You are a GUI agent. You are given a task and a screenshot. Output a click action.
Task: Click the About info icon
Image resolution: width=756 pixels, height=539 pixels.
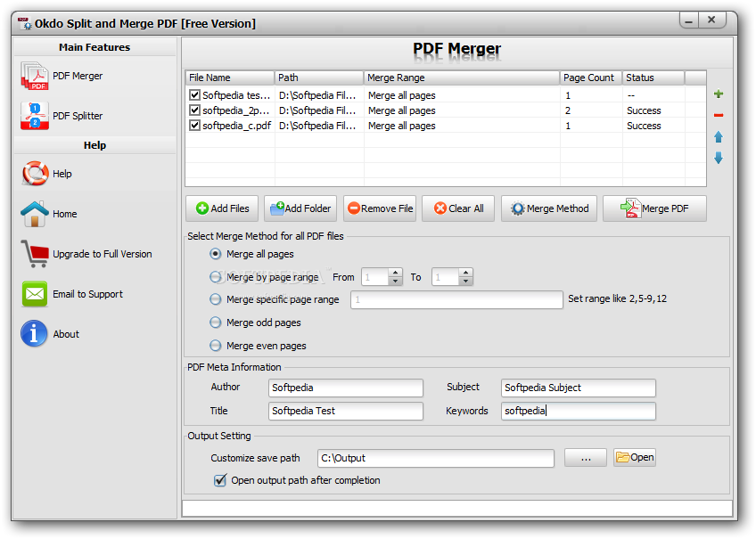tap(34, 334)
